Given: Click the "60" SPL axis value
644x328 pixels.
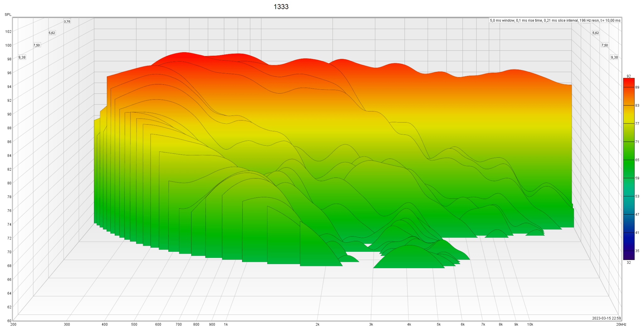Looking at the screenshot, I should click(x=9, y=321).
